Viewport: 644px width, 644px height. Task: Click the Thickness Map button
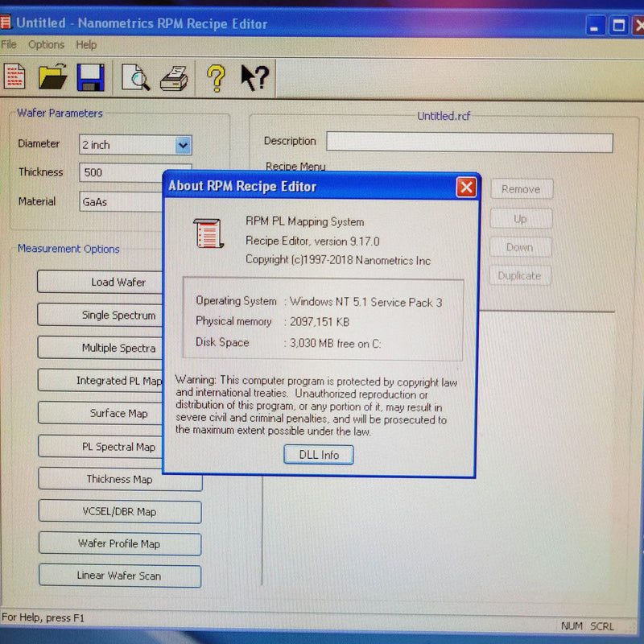click(x=120, y=479)
